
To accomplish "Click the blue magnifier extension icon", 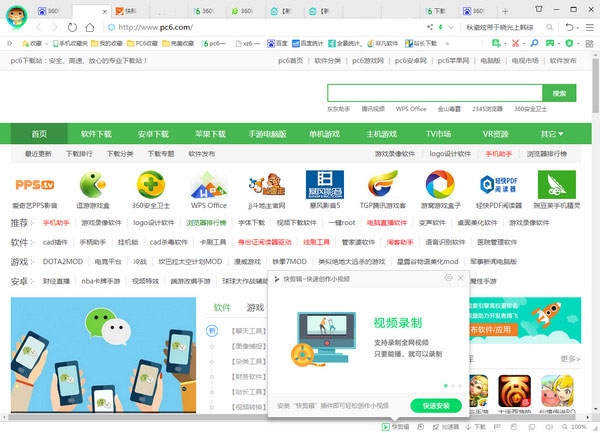I will pos(534,43).
